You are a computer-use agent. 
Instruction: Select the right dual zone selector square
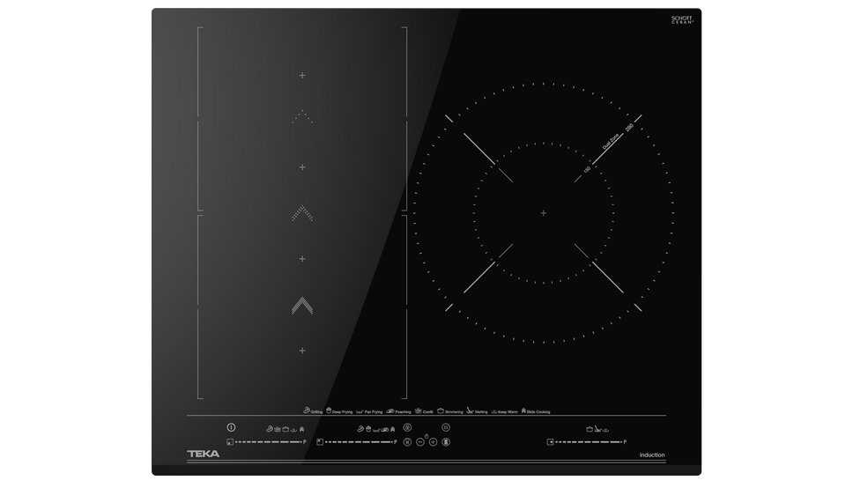(550, 442)
